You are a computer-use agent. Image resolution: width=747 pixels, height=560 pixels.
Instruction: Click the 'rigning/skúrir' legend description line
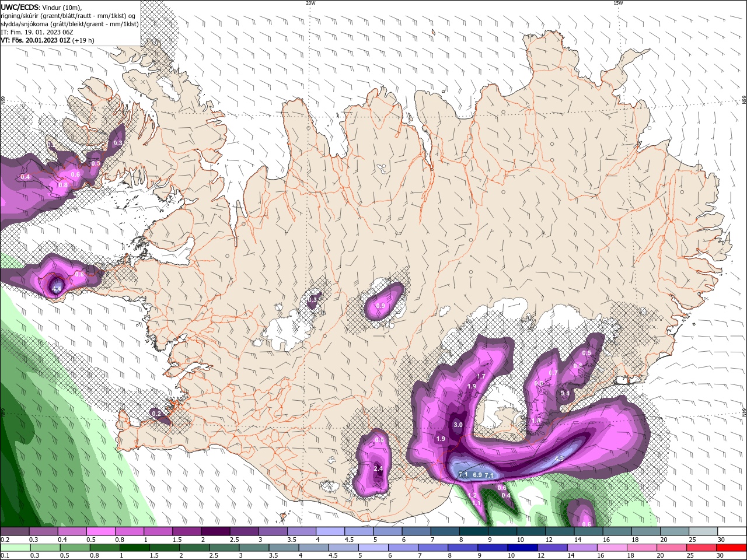(68, 16)
